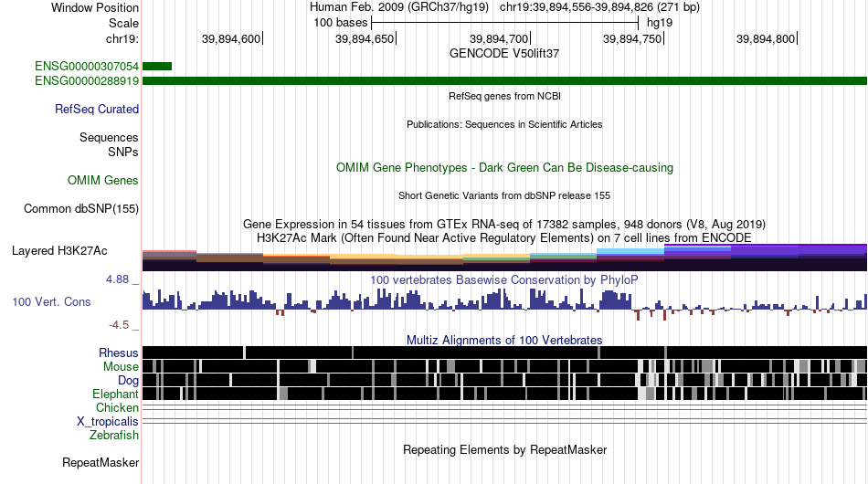Click the 100 bases scale bar
Viewport: 868px width, 484px height.
tap(505, 23)
